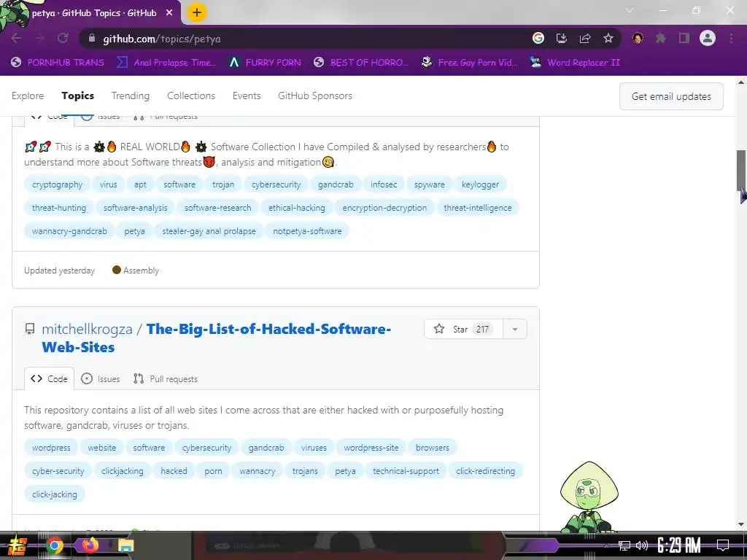Select the threat-hunting topic tag

[59, 208]
